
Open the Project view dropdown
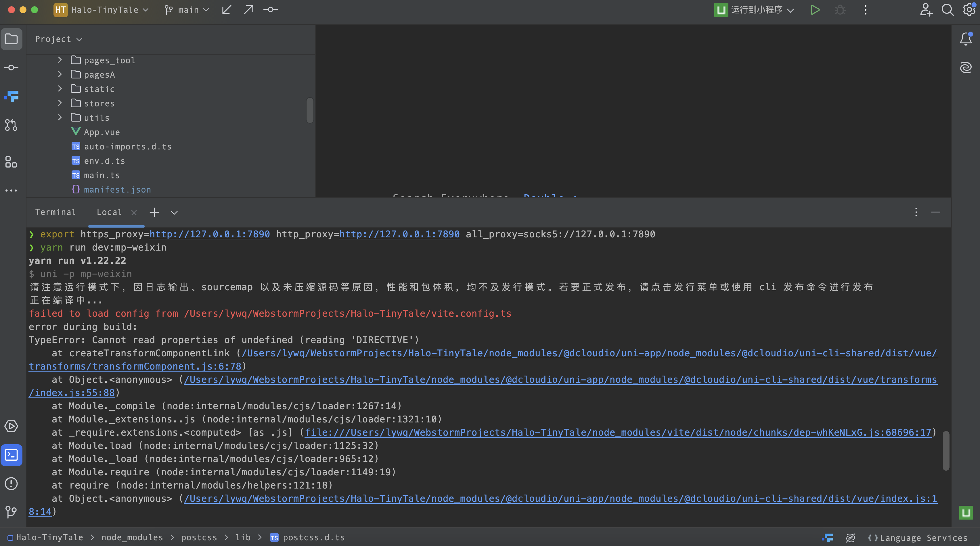pyautogui.click(x=59, y=39)
